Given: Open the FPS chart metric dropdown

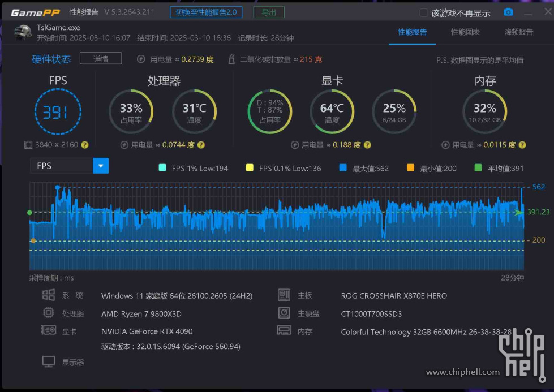Looking at the screenshot, I should click(x=69, y=166).
